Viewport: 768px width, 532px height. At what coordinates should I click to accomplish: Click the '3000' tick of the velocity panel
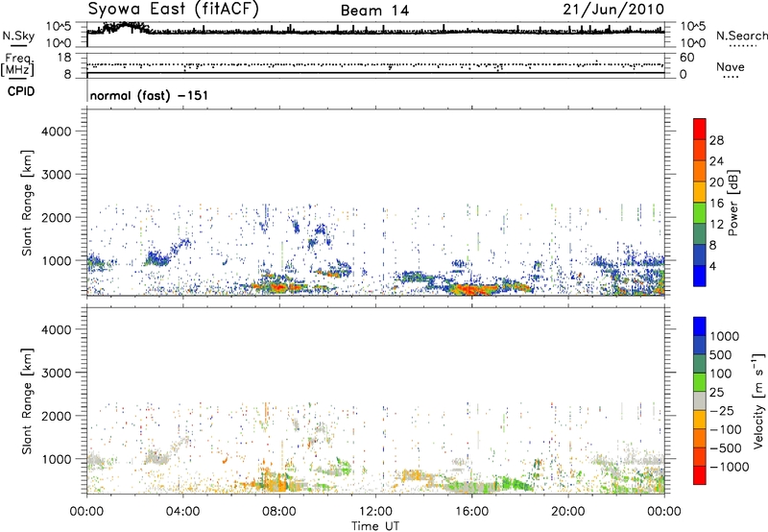56,373
